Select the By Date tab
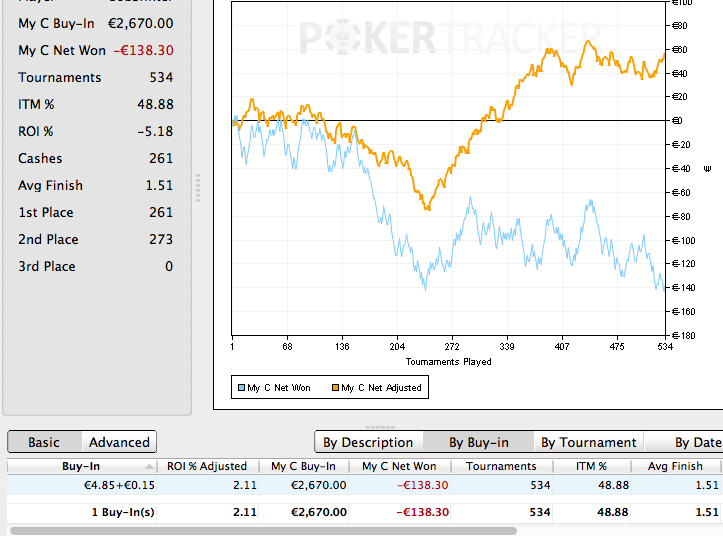723x536 pixels. (x=684, y=442)
